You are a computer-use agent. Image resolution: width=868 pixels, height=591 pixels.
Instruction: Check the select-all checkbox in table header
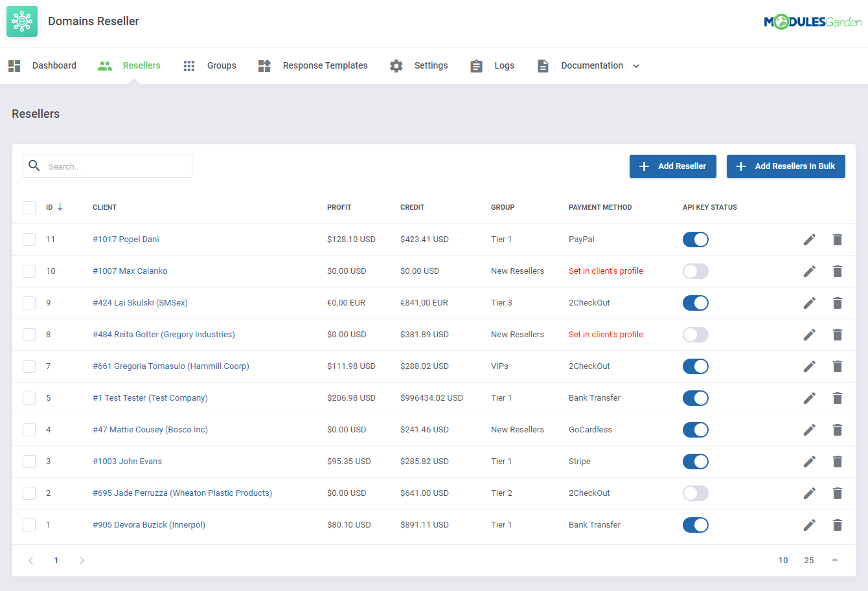[29, 207]
